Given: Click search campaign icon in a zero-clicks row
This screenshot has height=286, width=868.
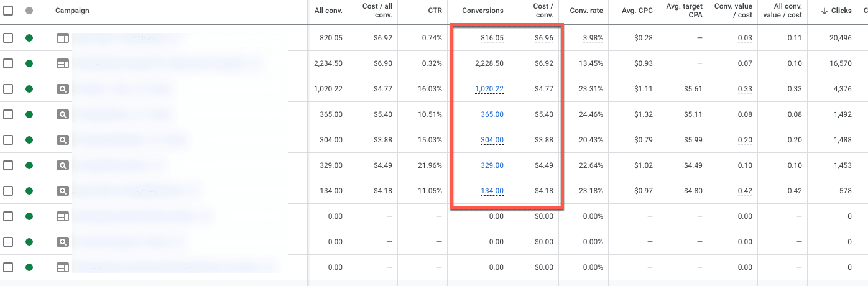Looking at the screenshot, I should (62, 242).
